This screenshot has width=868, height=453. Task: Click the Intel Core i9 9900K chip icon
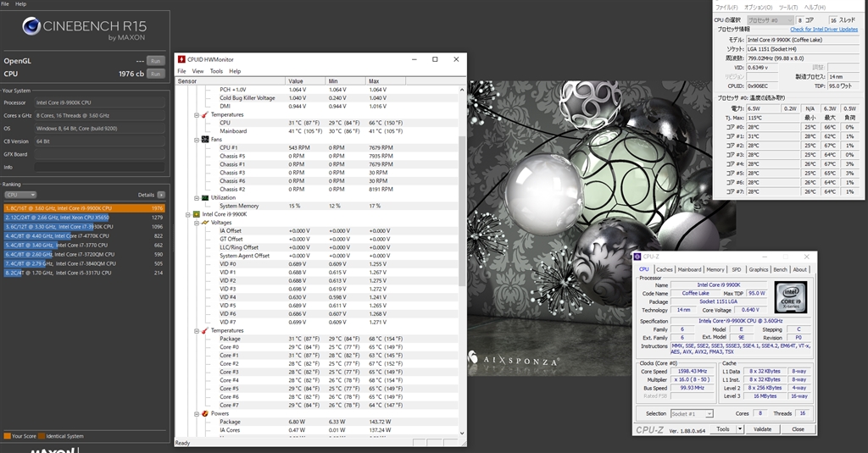pyautogui.click(x=197, y=214)
